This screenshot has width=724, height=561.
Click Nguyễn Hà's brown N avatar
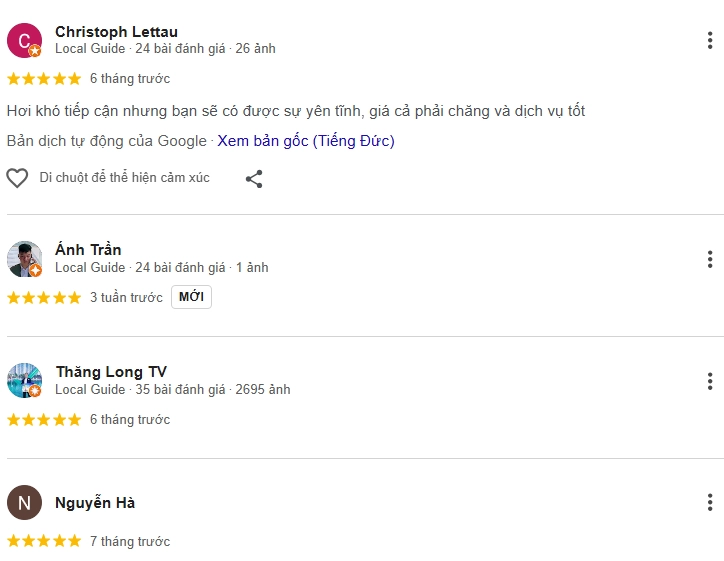[x=24, y=502]
